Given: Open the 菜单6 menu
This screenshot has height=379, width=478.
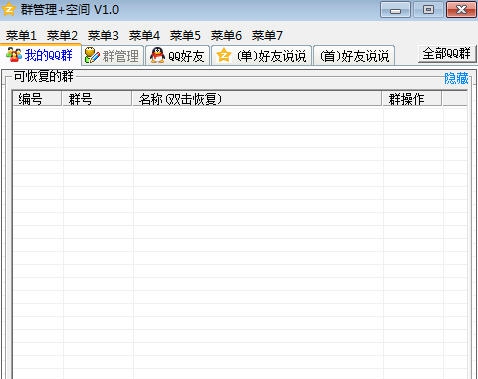Looking at the screenshot, I should pos(226,35).
